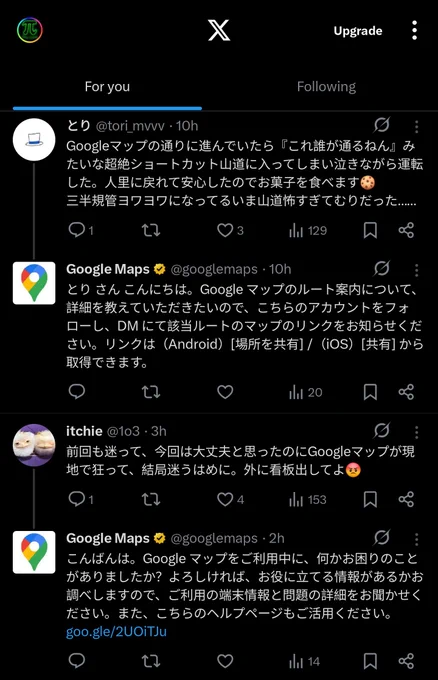Viewport: 438px width, 680px height.
Task: Switch to the Following tab
Action: click(x=326, y=86)
